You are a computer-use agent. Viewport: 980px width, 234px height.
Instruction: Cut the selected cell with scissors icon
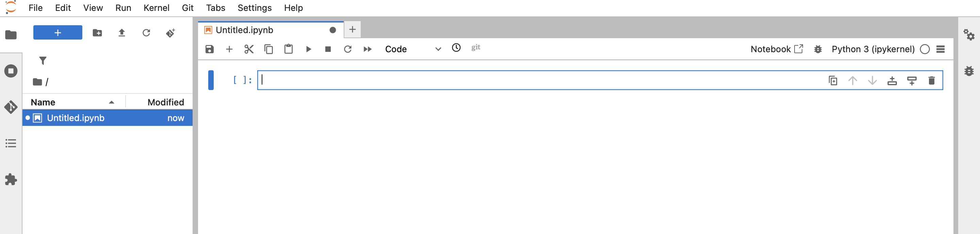[x=249, y=49]
